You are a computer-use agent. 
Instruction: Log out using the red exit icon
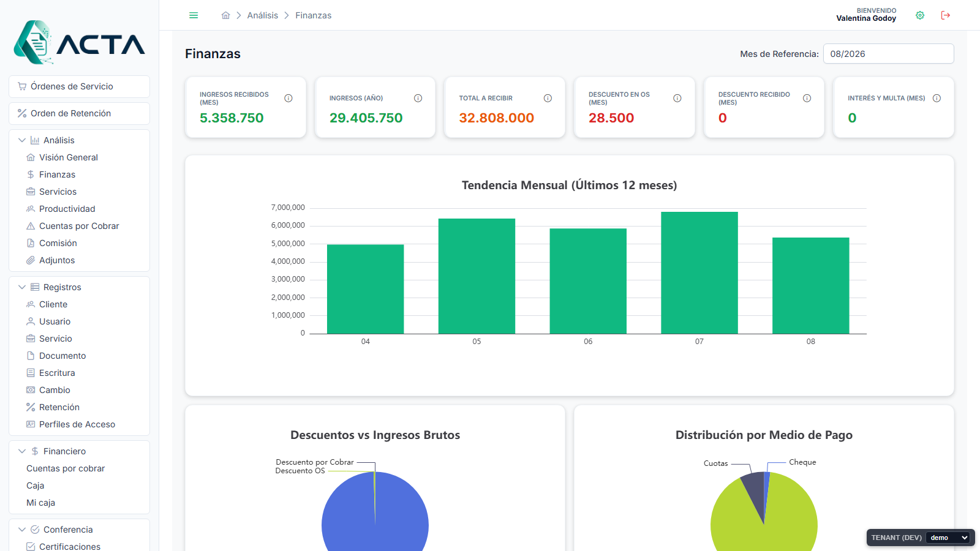tap(946, 15)
